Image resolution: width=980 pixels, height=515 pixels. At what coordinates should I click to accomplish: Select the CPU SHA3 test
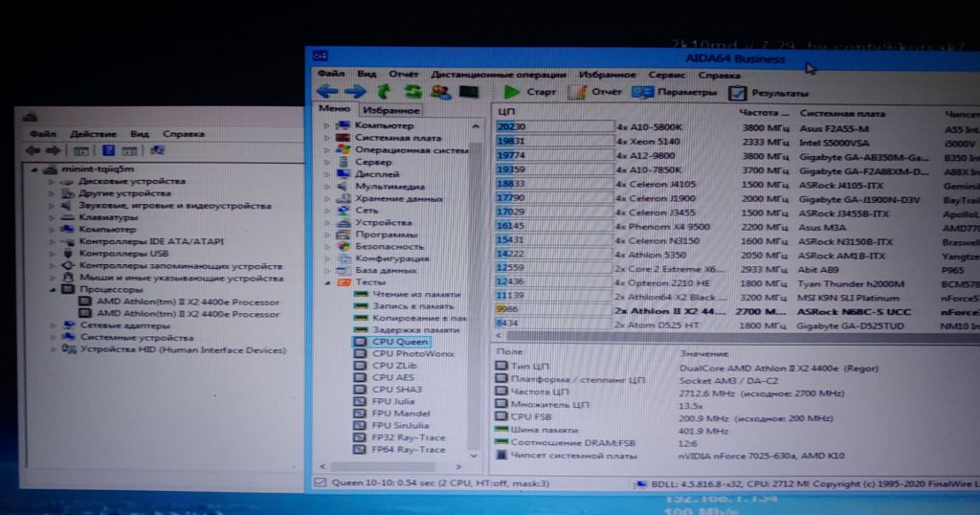pos(397,390)
